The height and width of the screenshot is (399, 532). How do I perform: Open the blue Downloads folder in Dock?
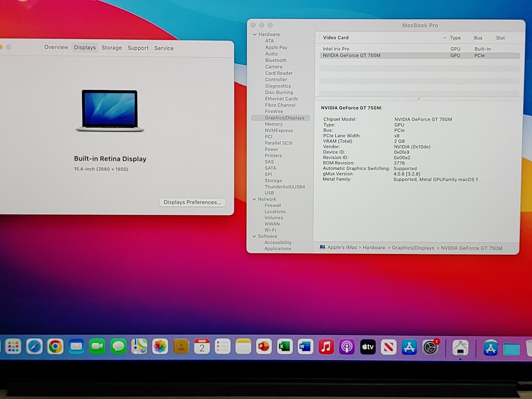511,349
